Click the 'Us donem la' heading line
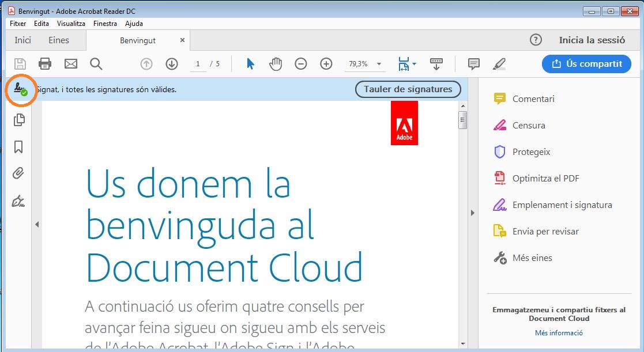 click(189, 183)
